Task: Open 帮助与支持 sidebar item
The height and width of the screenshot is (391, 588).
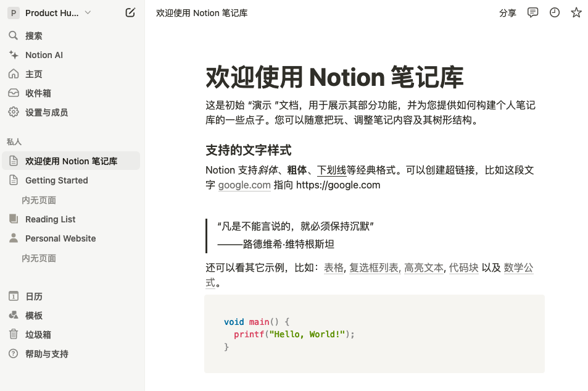Action: (x=46, y=354)
